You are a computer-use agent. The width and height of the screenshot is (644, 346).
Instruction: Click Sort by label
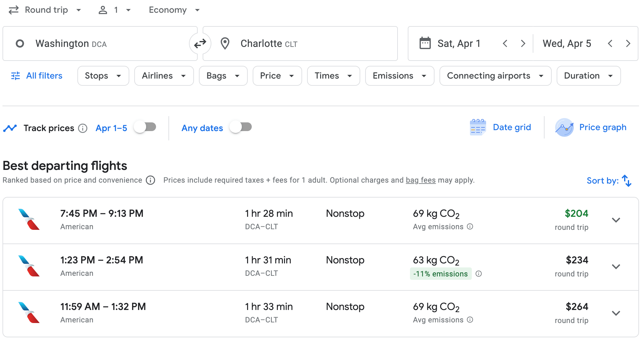602,181
